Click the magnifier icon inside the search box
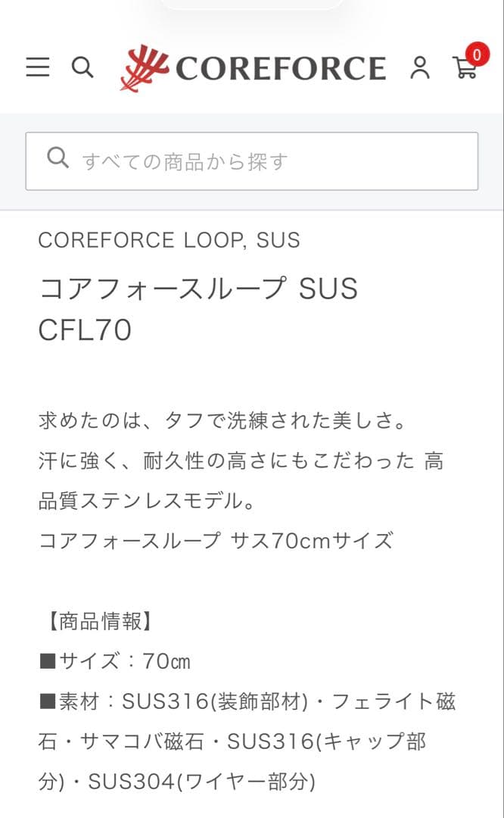The width and height of the screenshot is (504, 818). [58, 157]
